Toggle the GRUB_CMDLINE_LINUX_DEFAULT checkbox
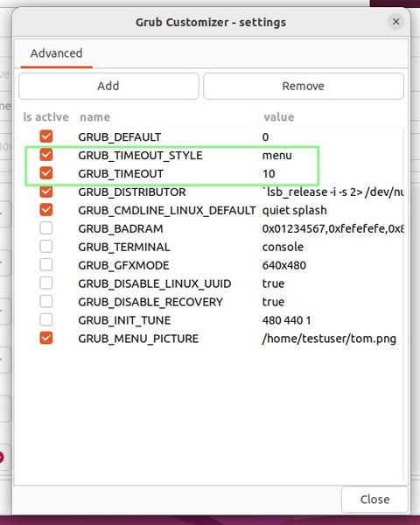Screen dimensions: 420x525 click(x=46, y=210)
